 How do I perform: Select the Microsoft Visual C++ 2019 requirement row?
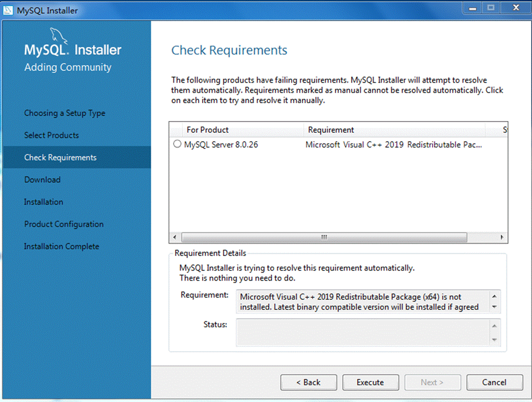coord(338,145)
